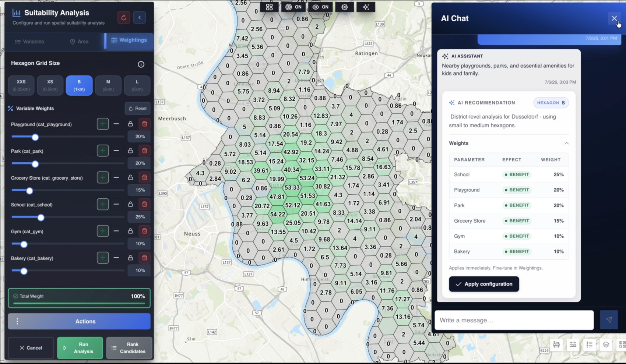Switch to the Area tab
This screenshot has width=626, height=364.
[79, 42]
